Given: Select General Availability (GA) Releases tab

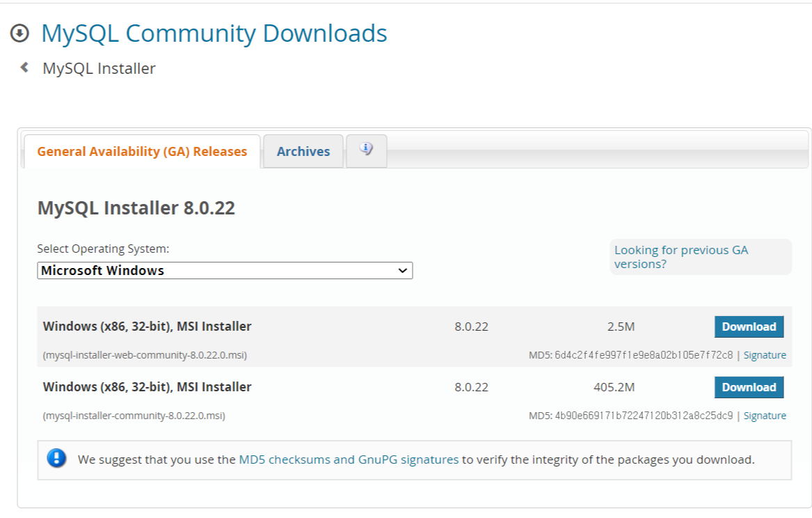Looking at the screenshot, I should click(x=142, y=151).
